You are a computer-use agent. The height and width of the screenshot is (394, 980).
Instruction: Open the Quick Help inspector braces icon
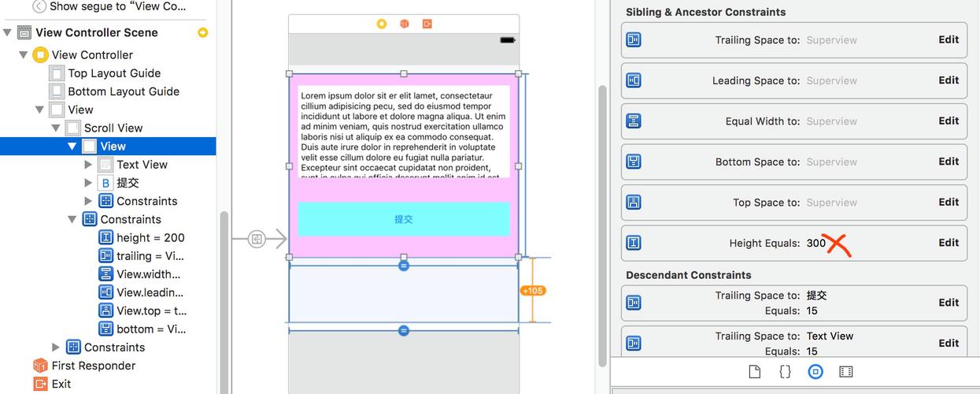tap(785, 372)
